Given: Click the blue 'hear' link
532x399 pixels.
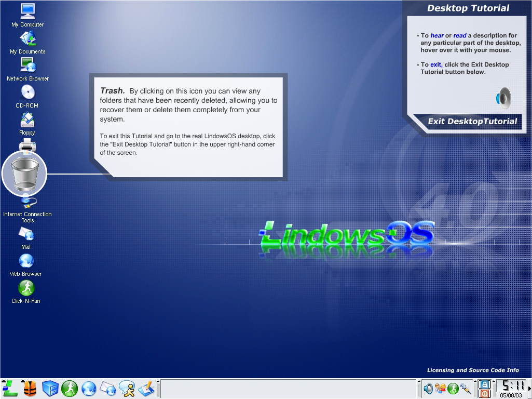Looking at the screenshot, I should tap(437, 35).
